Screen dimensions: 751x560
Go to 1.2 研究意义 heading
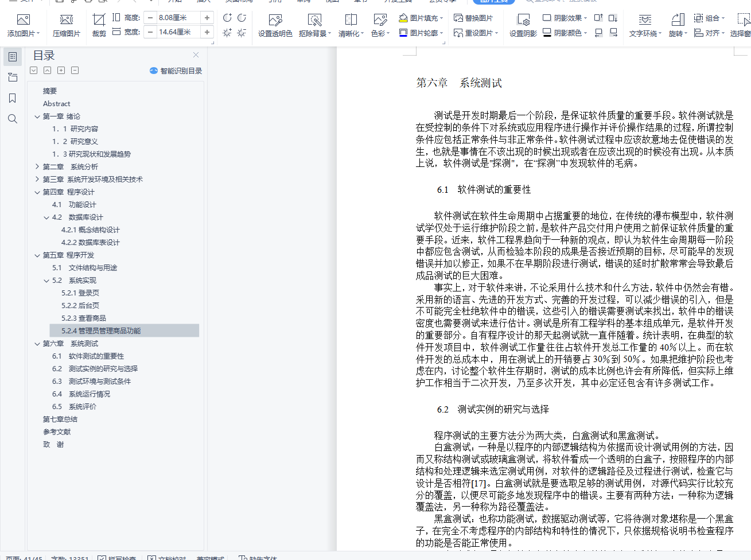[x=75, y=142]
